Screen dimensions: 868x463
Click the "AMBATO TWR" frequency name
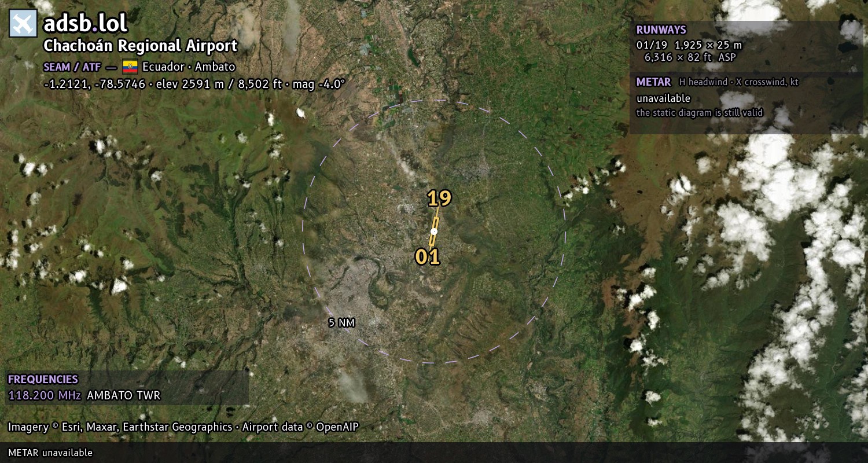pyautogui.click(x=123, y=396)
